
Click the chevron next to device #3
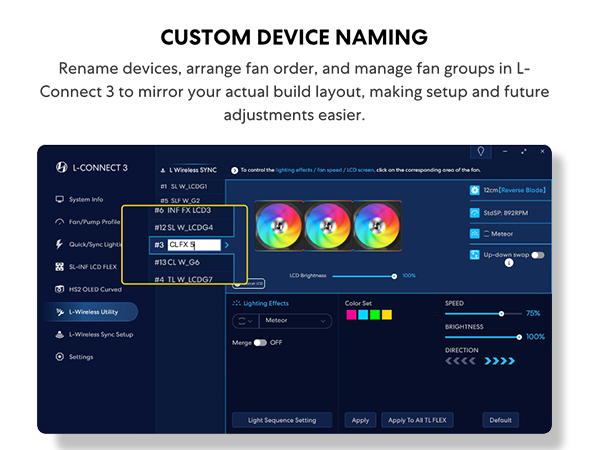[227, 245]
